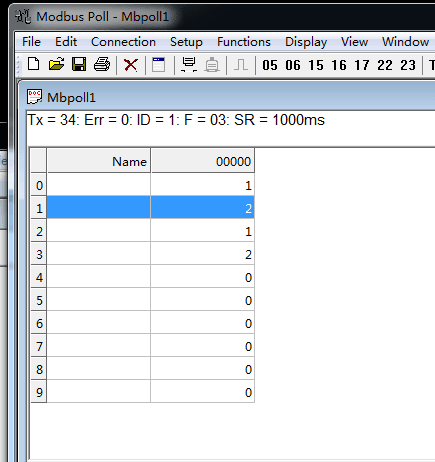
Task: Click function 06 toolbar button
Action: coord(293,65)
